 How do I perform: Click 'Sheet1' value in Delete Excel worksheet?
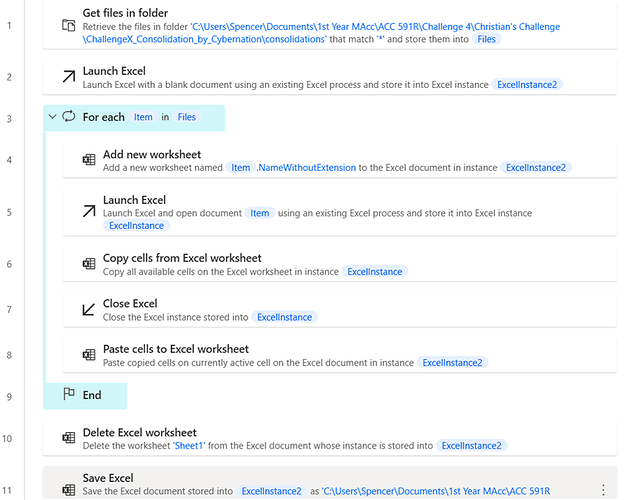189,446
